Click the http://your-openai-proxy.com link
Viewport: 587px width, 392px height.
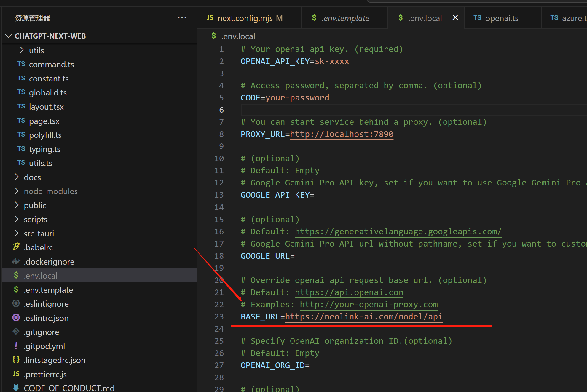(x=369, y=304)
